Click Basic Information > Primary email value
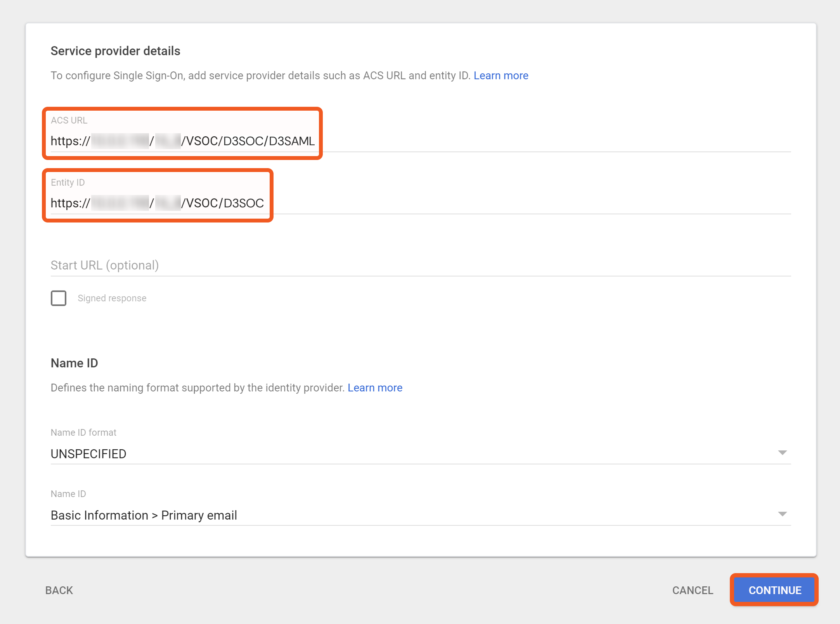The width and height of the screenshot is (840, 624). (144, 515)
